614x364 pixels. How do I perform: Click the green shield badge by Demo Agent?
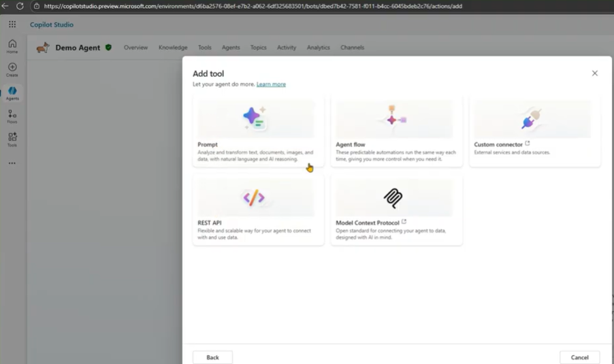[108, 48]
